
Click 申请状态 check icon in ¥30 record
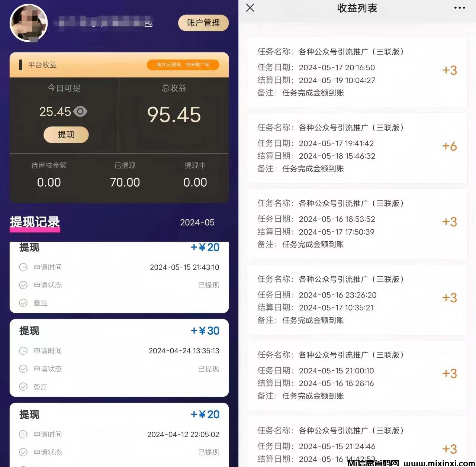point(23,368)
